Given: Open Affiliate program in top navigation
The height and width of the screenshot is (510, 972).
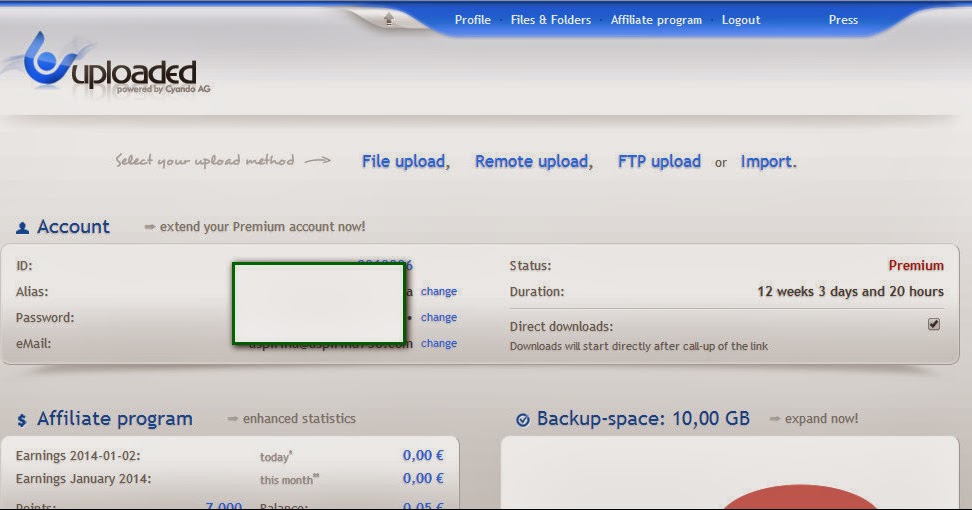Looking at the screenshot, I should coord(656,20).
